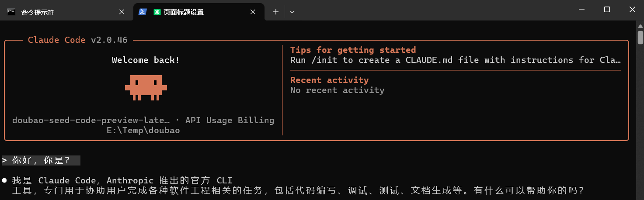The width and height of the screenshot is (644, 200).
Task: Click the E:\Temp\doubao working directory text
Action: [143, 131]
